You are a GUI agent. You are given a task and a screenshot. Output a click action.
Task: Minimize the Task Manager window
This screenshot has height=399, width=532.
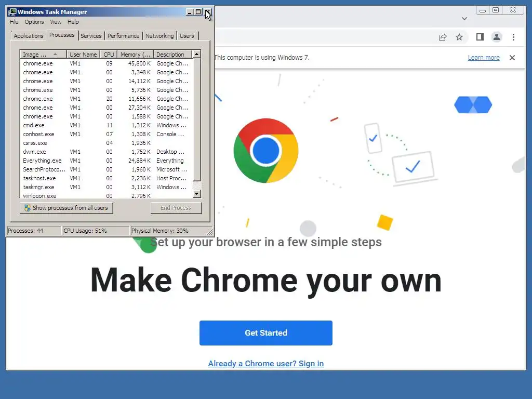pyautogui.click(x=190, y=12)
